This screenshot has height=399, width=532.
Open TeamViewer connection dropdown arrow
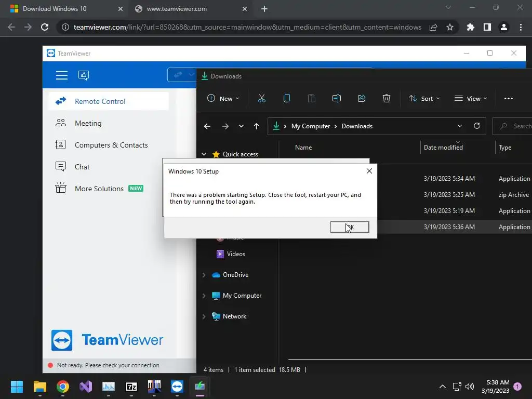tap(192, 75)
